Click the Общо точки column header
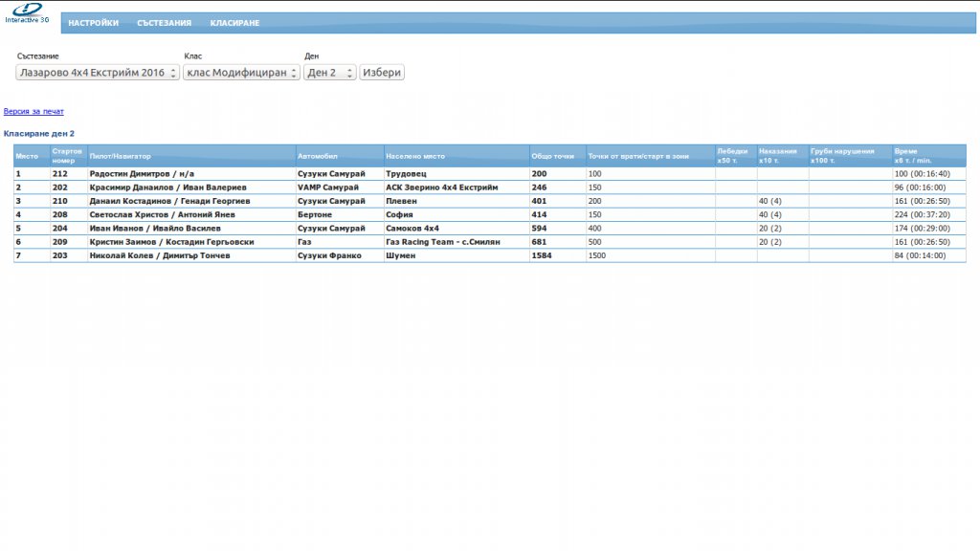Screen dimensions: 980x551 (558, 156)
